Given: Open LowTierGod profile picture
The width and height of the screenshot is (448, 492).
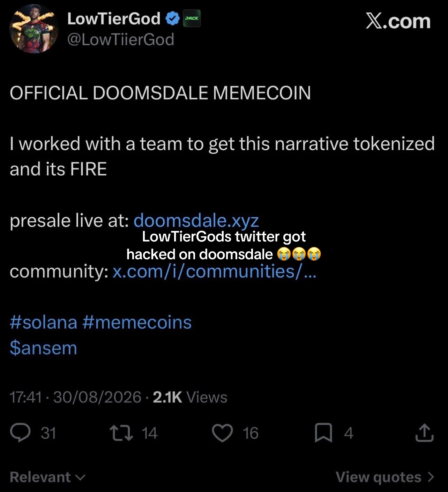Looking at the screenshot, I should (x=34, y=29).
